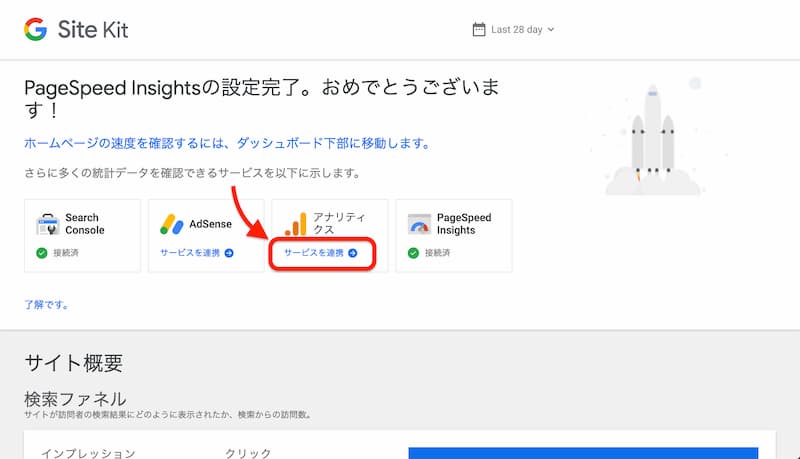This screenshot has width=800, height=459.
Task: Connect the Analytics service link
Action: tap(320, 253)
